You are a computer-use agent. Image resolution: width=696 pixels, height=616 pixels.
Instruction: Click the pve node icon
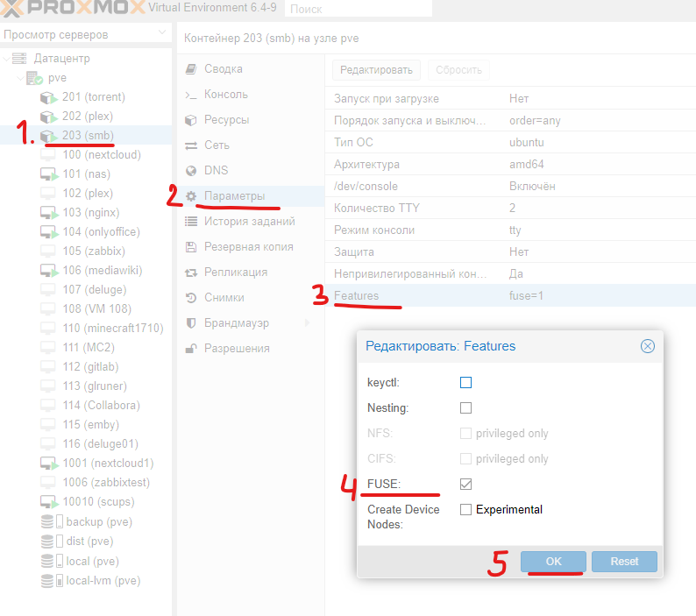coord(35,78)
